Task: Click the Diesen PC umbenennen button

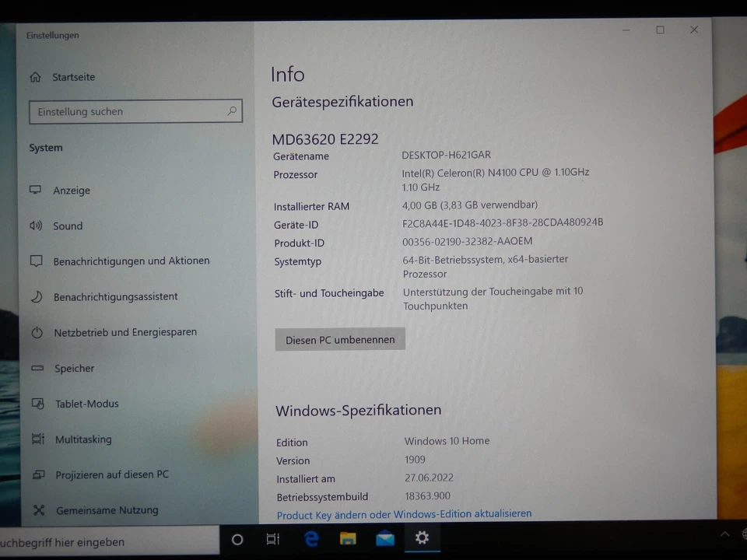Action: [x=340, y=340]
